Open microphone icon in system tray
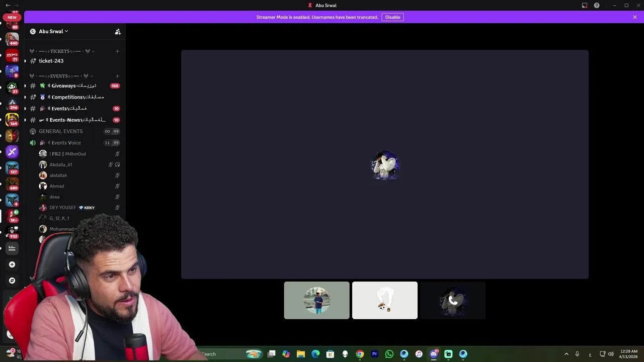 click(x=577, y=354)
